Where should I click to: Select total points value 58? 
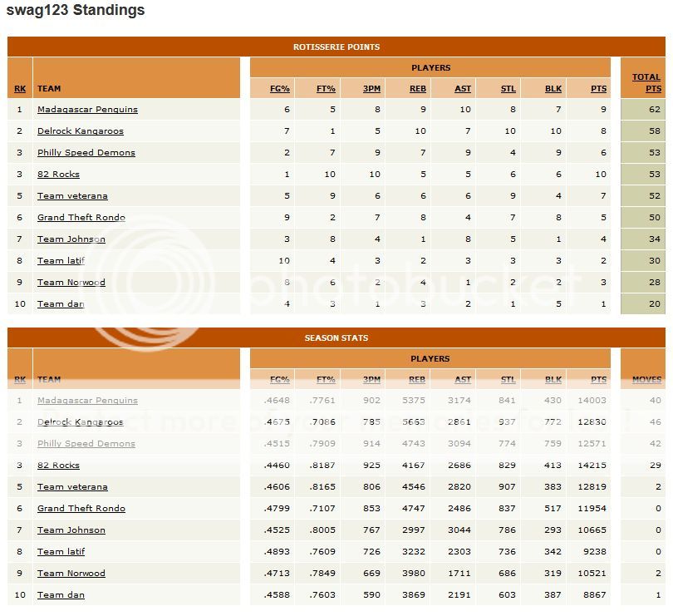click(x=655, y=131)
